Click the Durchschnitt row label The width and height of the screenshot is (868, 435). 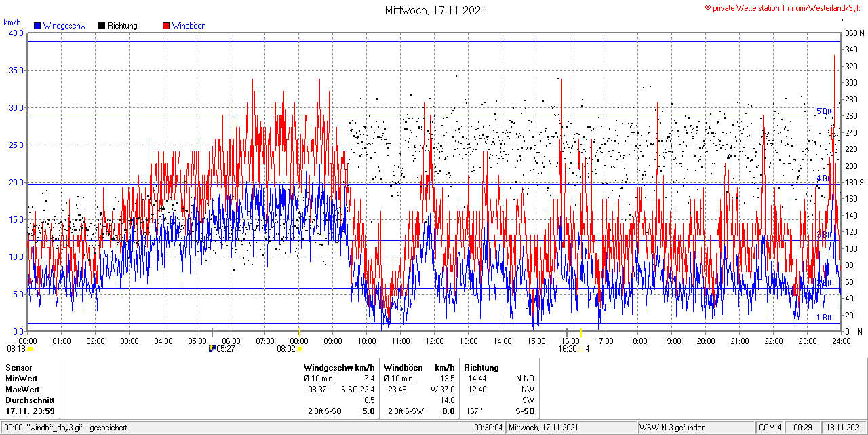point(30,400)
